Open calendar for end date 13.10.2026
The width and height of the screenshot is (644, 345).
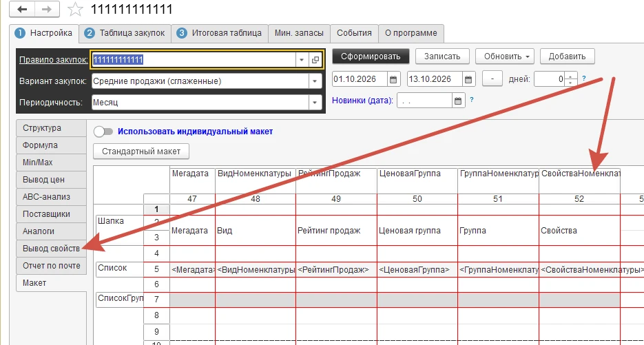tap(468, 79)
